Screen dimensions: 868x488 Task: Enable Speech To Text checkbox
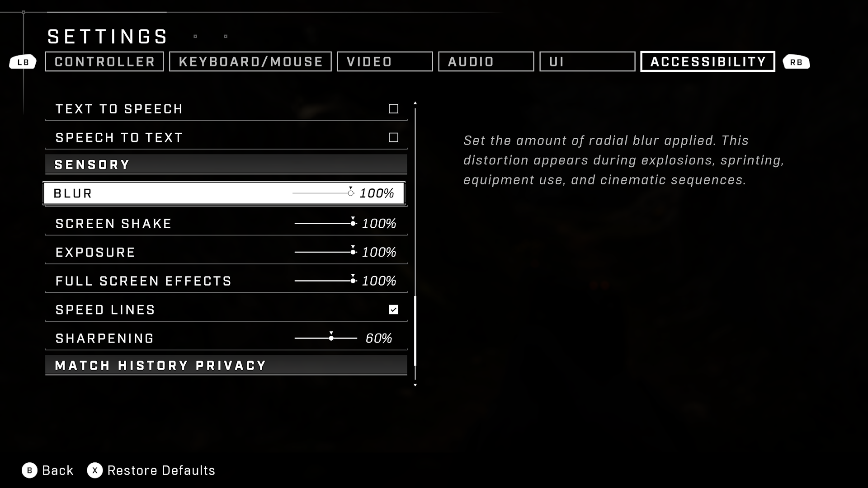point(393,137)
